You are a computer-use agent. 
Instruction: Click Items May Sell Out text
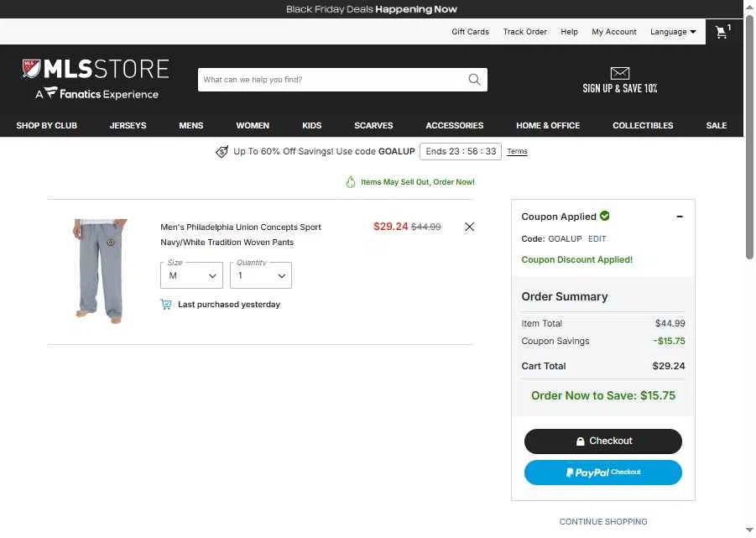pos(418,182)
